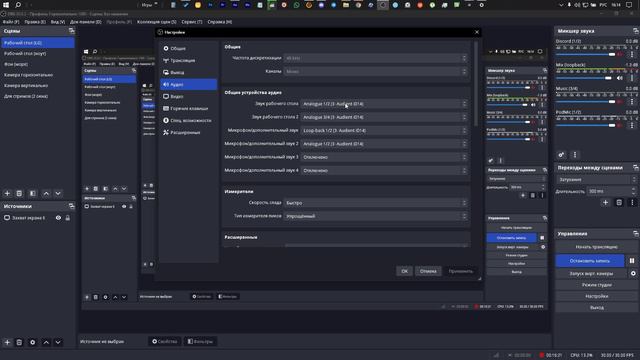Move scene up in main Сцены dock

46,193
